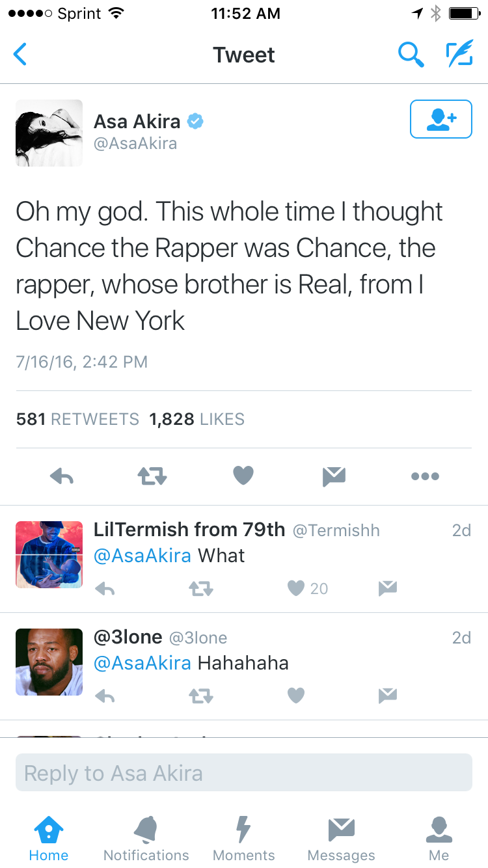Open more options ellipsis on main tweet
The height and width of the screenshot is (868, 488).
(x=425, y=477)
